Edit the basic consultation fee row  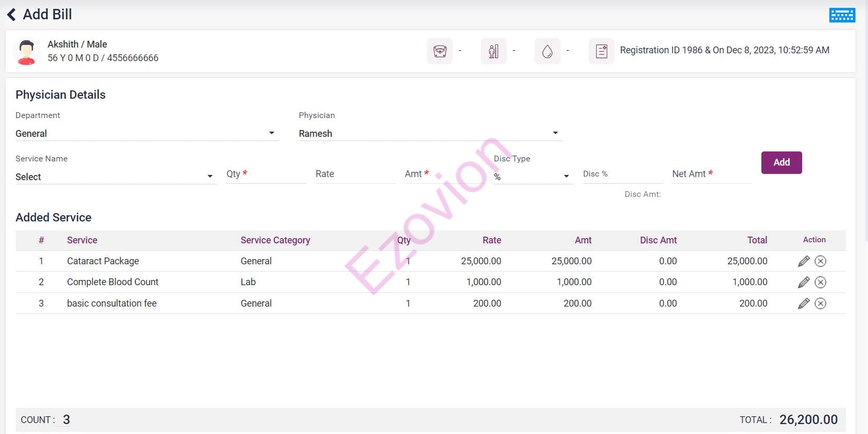804,303
